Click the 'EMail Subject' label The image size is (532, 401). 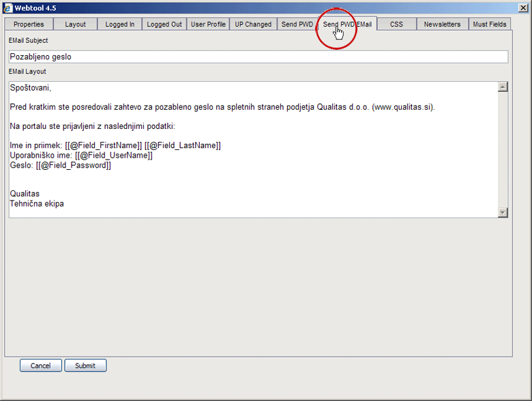point(29,40)
